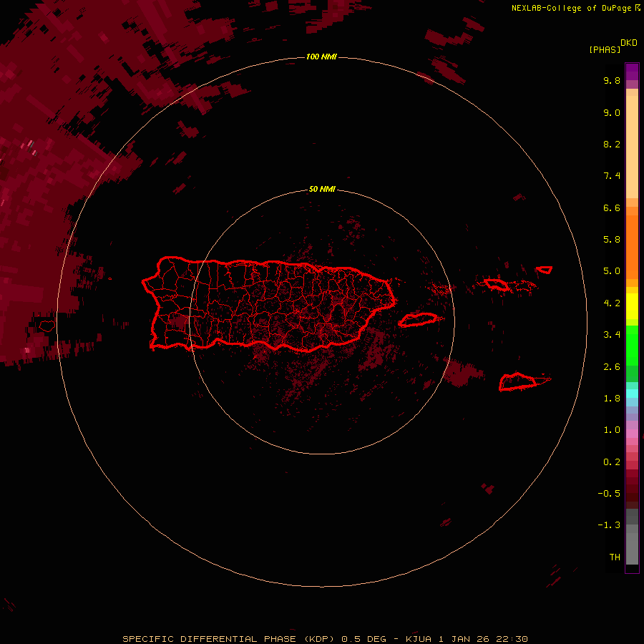Click the NEXLAB-College of DuPage watermark text
Viewport: 644px width, 644px height.
(x=576, y=8)
